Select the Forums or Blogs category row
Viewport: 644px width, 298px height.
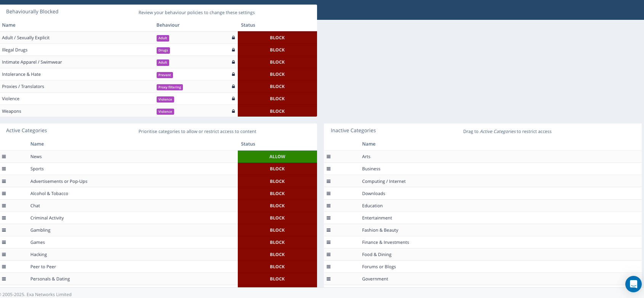click(x=379, y=267)
